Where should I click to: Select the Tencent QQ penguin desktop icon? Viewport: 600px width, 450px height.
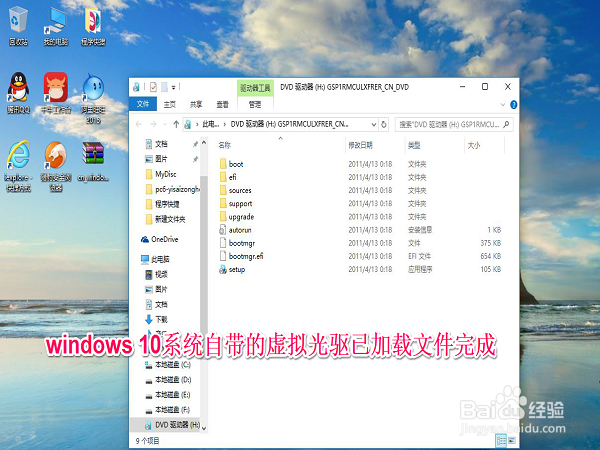click(x=18, y=93)
